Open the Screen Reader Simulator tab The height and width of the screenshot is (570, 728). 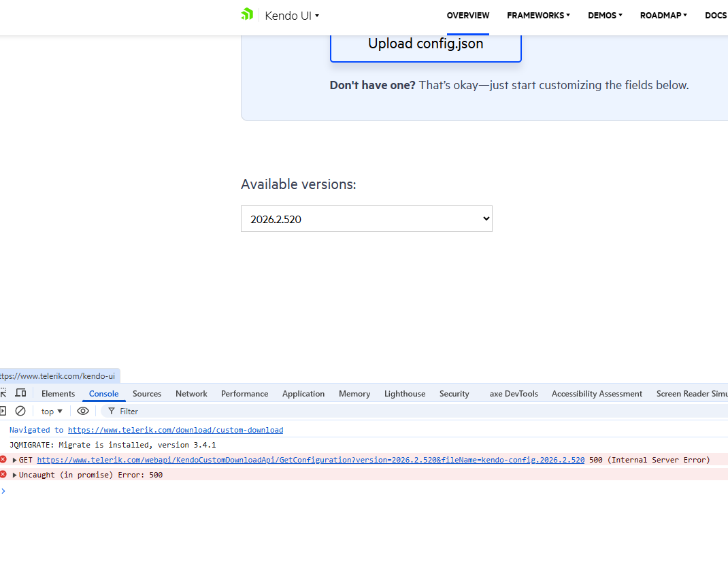click(x=692, y=394)
